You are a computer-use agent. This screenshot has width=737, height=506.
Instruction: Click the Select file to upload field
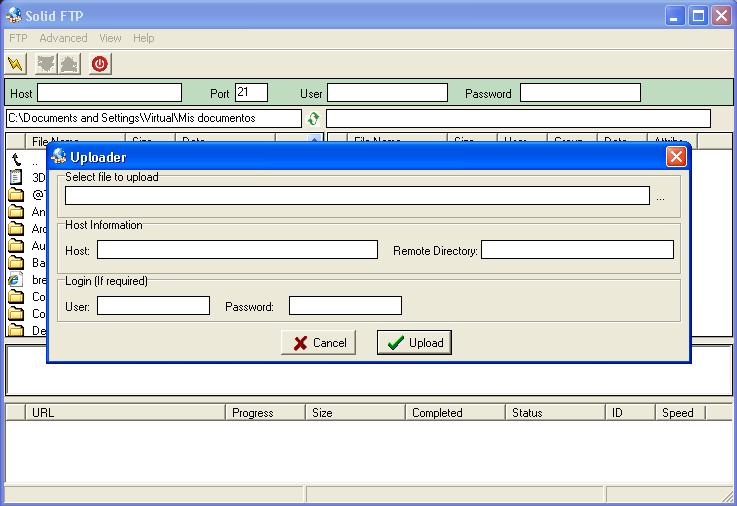click(x=357, y=195)
